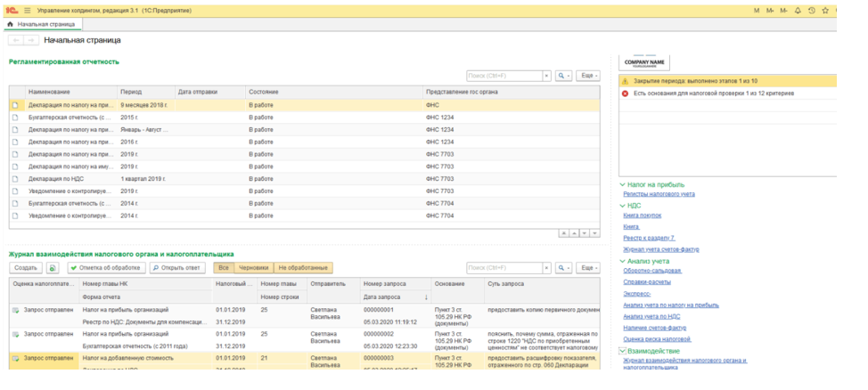Select Бухгалтерская отчетность 2015 г. row
868x390 pixels.
click(x=304, y=118)
